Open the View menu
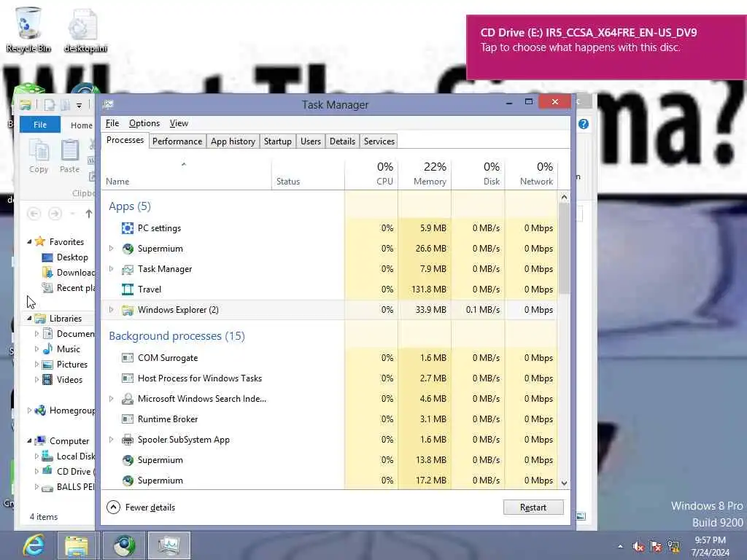Screen dimensions: 747x560 179,123
